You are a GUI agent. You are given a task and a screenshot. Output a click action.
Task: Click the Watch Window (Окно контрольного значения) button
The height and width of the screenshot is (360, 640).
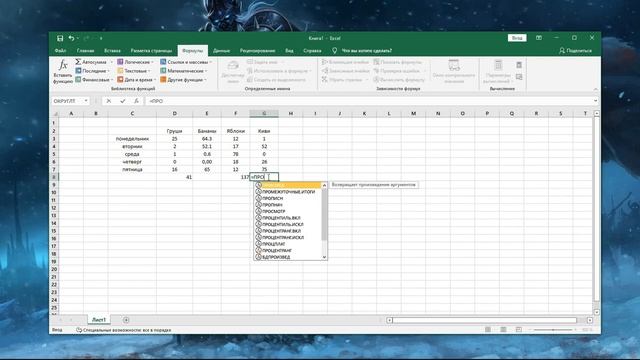454,72
